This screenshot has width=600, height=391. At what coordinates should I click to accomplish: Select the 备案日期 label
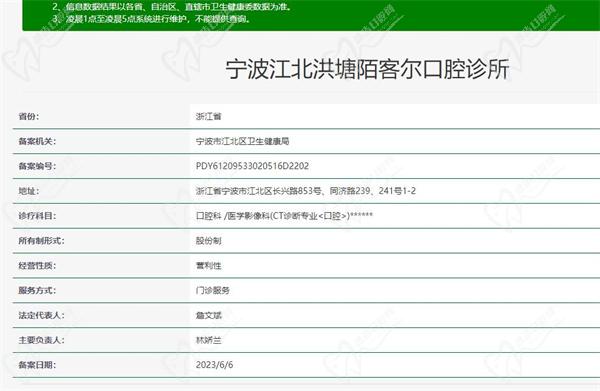pos(37,365)
